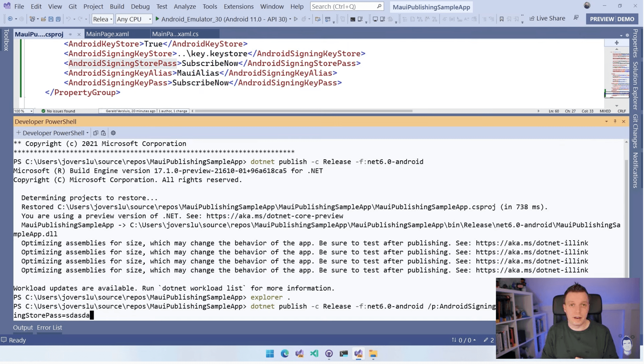
Task: Open the terminal window icon in toolbar
Action: [353, 19]
